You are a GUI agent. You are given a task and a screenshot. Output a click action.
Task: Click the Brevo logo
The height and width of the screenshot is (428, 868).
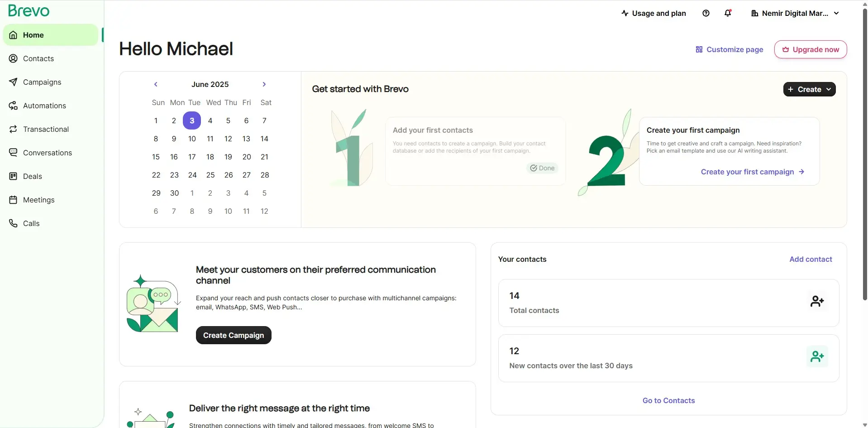[29, 11]
